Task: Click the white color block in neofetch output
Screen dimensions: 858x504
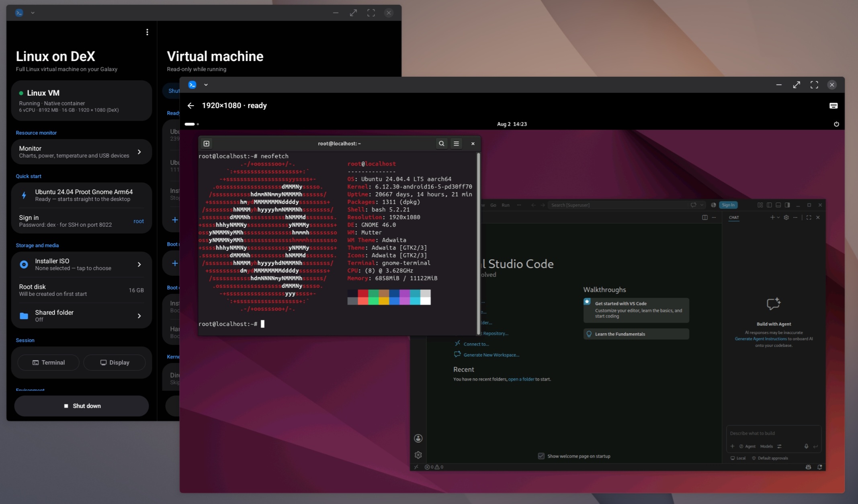Action: (x=425, y=301)
